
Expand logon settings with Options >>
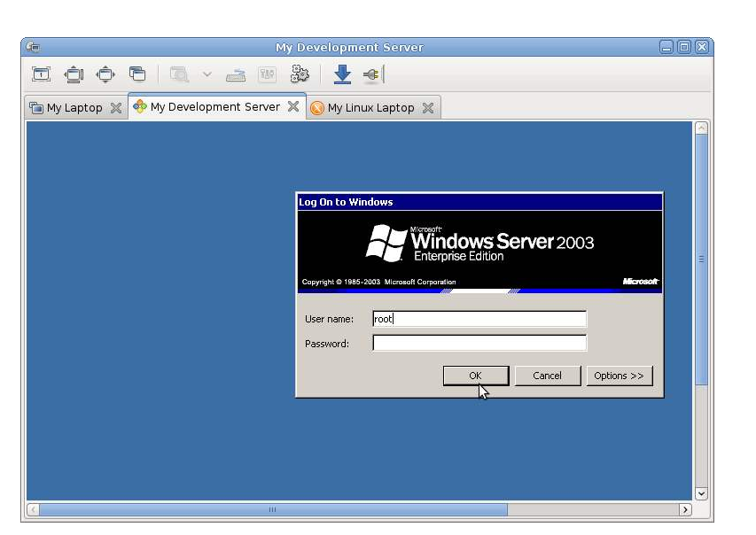click(x=620, y=376)
